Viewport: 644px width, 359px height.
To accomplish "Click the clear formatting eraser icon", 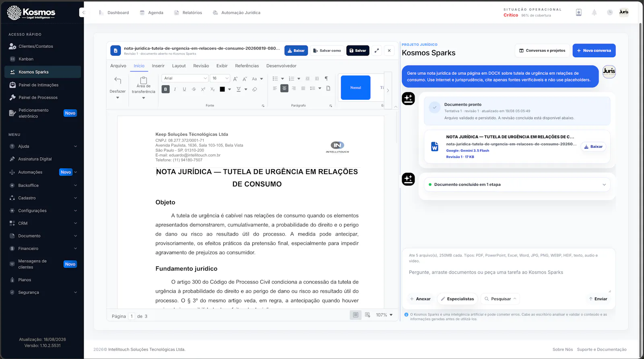I will [x=254, y=89].
